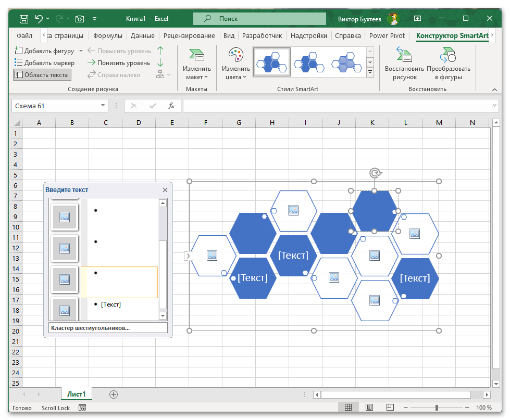Click the macro recording icon in the status bar
Viewport: 510px width, 420px height.
[82, 408]
